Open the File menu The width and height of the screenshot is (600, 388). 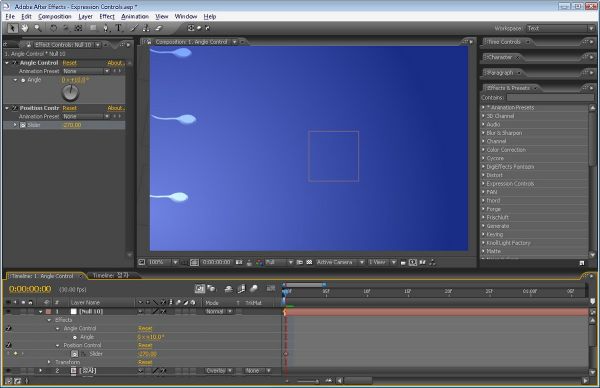(10, 16)
